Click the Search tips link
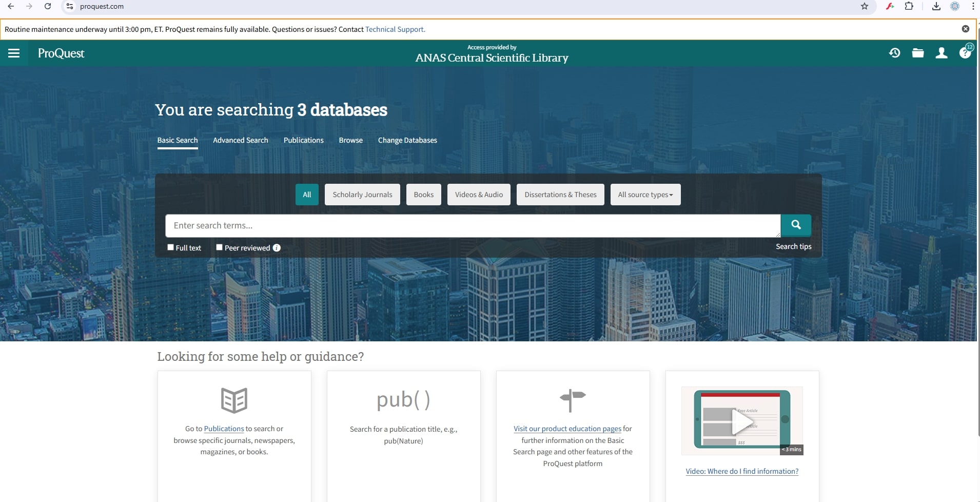 point(793,246)
